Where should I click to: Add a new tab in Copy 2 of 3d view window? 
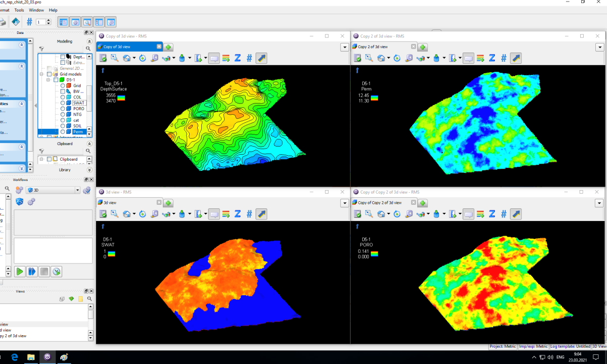(x=423, y=47)
